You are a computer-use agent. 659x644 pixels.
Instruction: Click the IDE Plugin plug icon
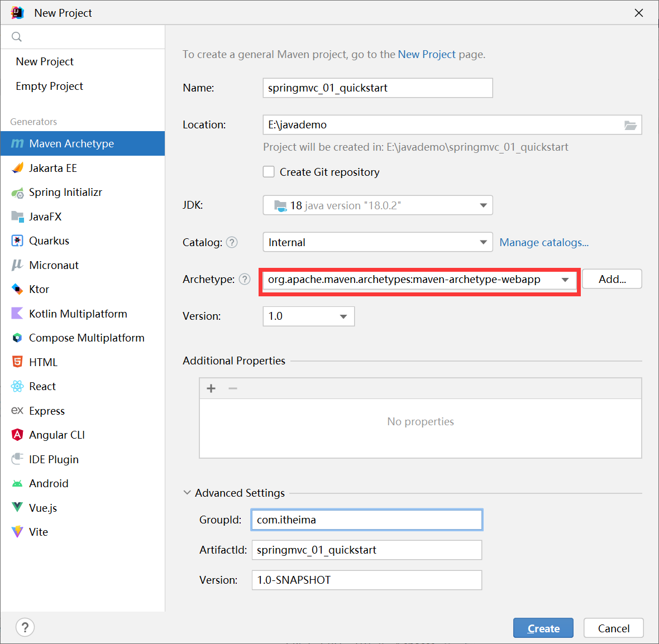[17, 459]
